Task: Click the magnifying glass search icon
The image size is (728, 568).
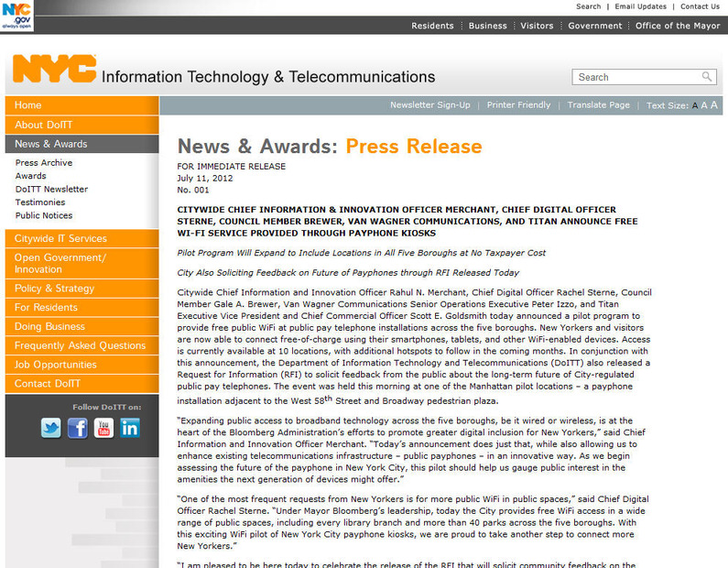Action: 707,77
